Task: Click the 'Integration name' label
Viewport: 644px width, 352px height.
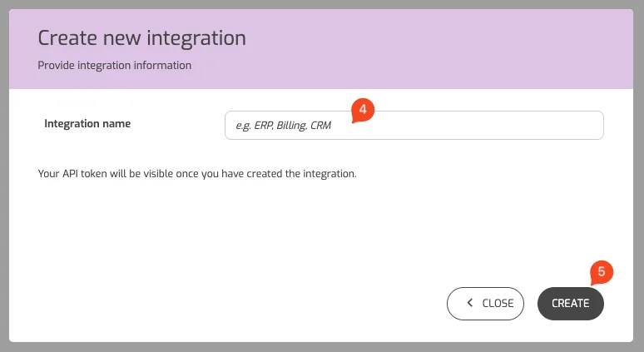Action: 87,124
